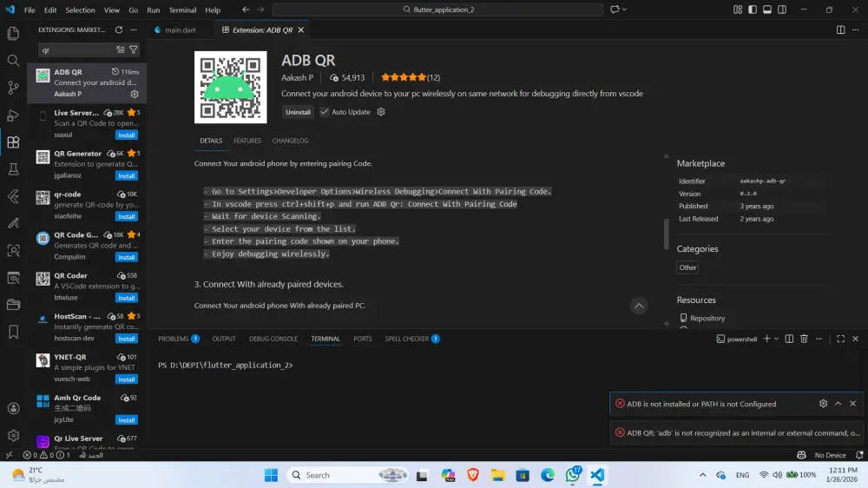The image size is (868, 488).
Task: Open the File menu
Action: (30, 10)
